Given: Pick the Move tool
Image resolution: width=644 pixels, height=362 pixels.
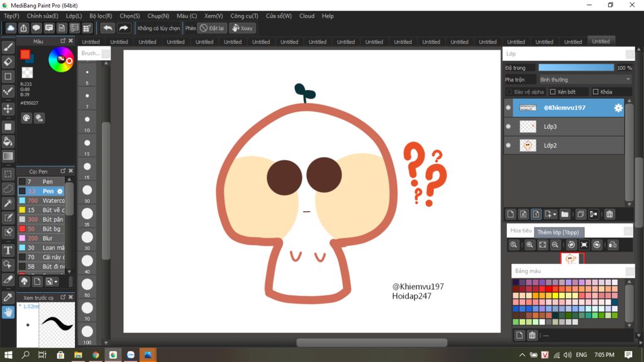Looking at the screenshot, I should [8, 109].
